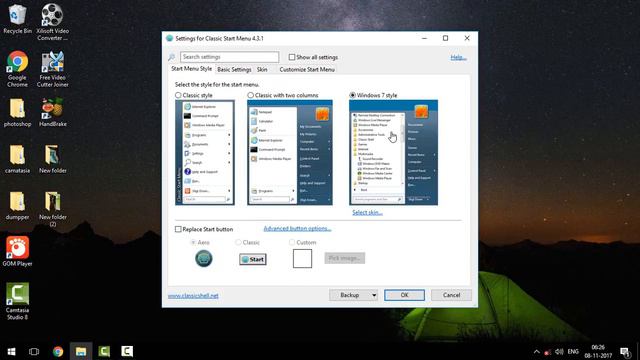640x360 pixels.
Task: Open Free Video Cutter Joiner icon
Action: pyautogui.click(x=52, y=68)
